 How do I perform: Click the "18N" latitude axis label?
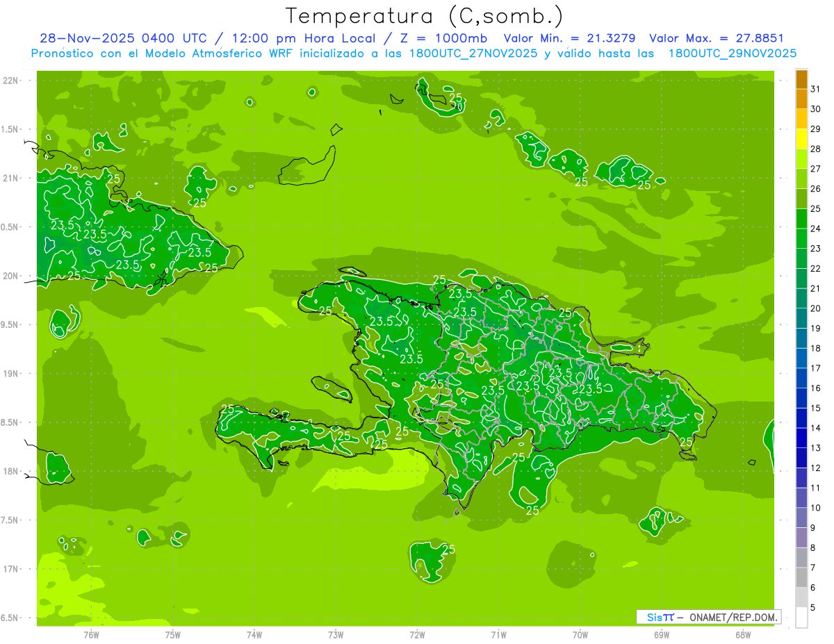(x=11, y=471)
